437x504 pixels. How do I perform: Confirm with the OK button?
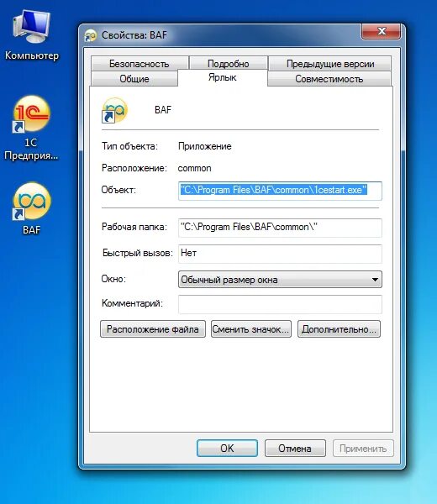point(227,448)
